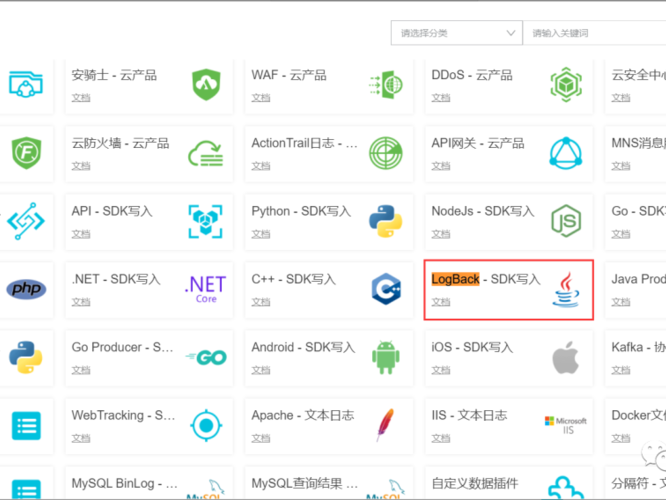The image size is (666, 500).
Task: Open the 文档 link under API网关
Action: point(441,166)
